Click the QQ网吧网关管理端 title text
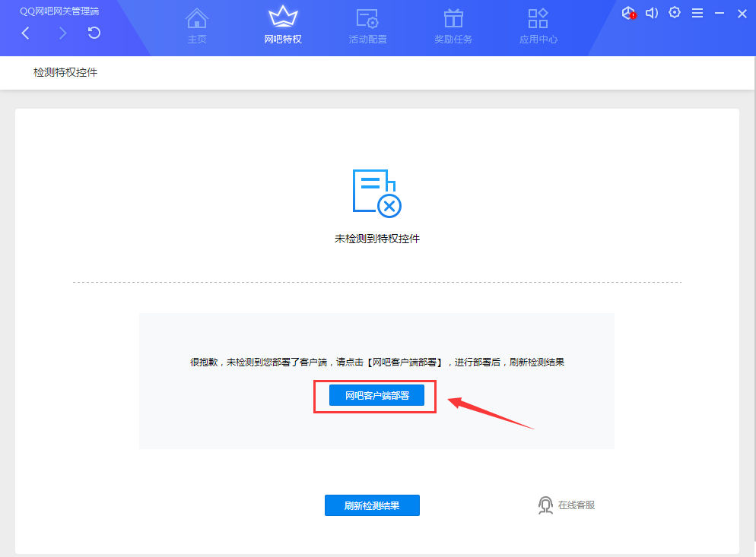The width and height of the screenshot is (756, 557). [x=59, y=11]
